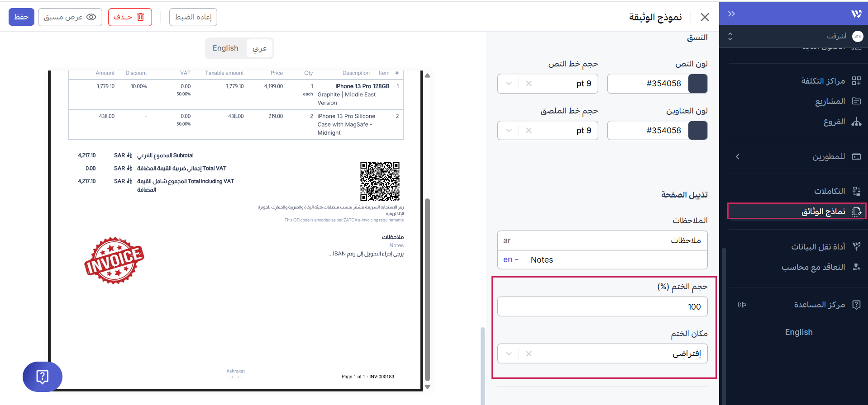Image resolution: width=868 pixels, height=405 pixels.
Task: Click the preview button with eye icon
Action: (x=70, y=17)
